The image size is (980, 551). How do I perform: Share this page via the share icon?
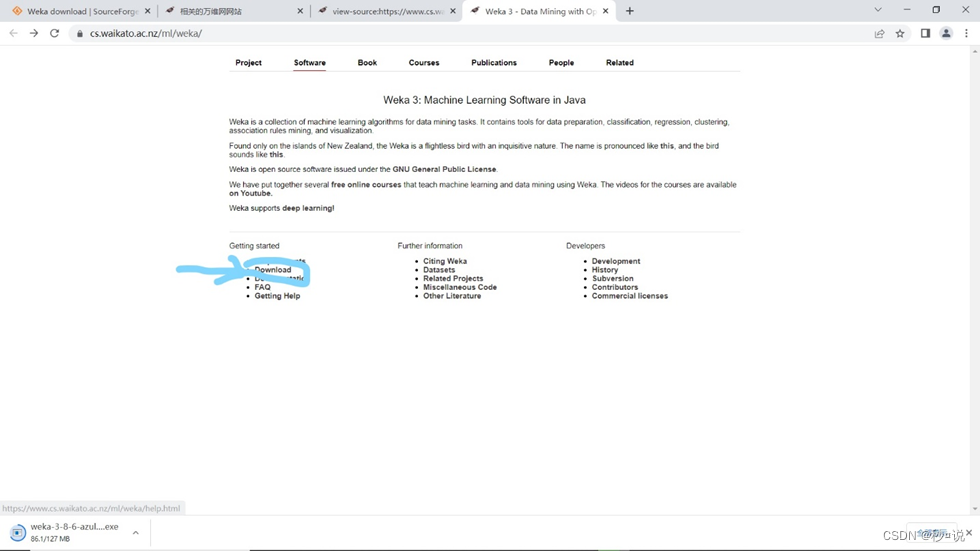[x=879, y=34]
